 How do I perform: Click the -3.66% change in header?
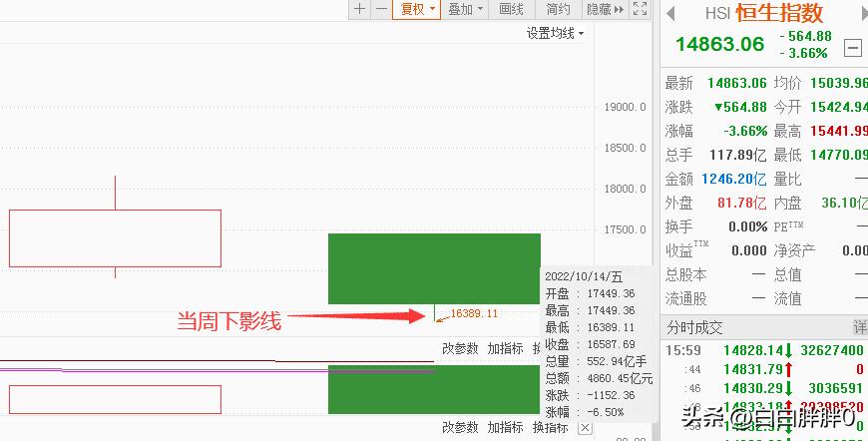pyautogui.click(x=804, y=53)
